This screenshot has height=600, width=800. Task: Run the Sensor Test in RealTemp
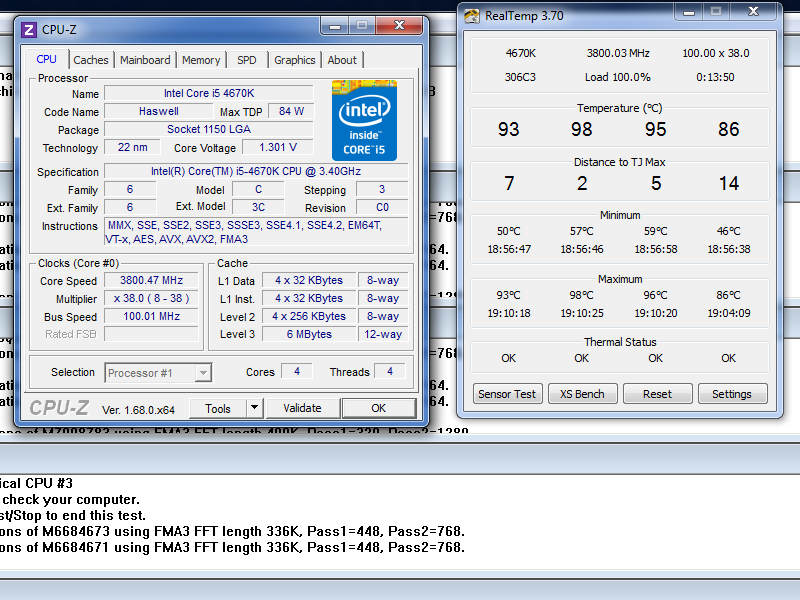[x=507, y=394]
